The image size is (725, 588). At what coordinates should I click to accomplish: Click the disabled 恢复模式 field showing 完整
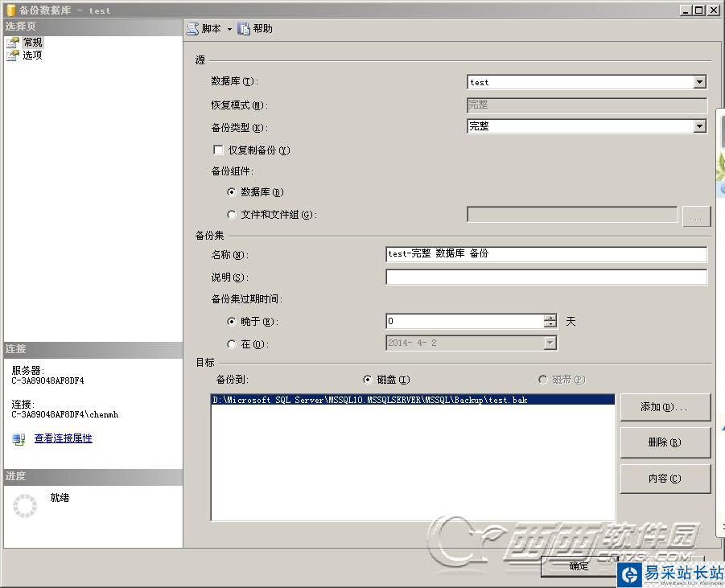(587, 105)
